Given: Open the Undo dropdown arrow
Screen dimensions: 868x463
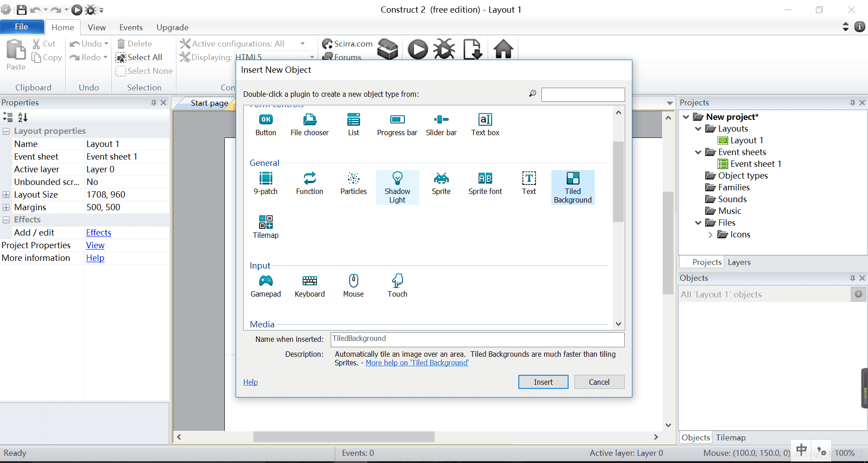Looking at the screenshot, I should (x=106, y=44).
